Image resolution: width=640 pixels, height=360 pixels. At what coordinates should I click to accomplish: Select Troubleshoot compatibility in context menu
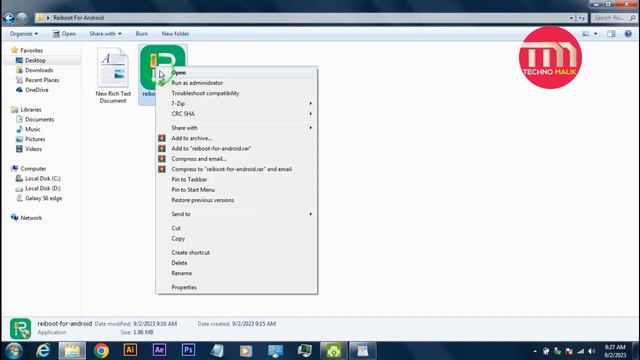click(236, 93)
